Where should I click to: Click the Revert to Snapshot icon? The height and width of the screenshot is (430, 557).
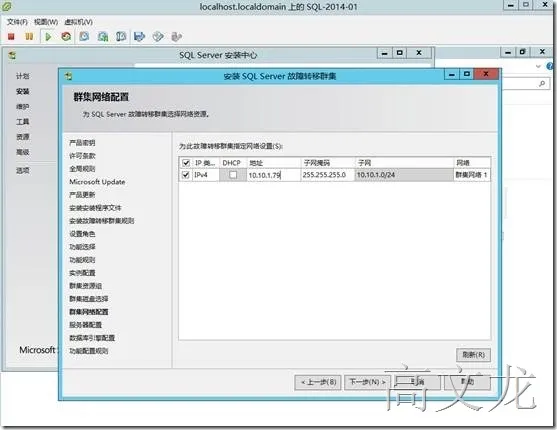[103, 37]
